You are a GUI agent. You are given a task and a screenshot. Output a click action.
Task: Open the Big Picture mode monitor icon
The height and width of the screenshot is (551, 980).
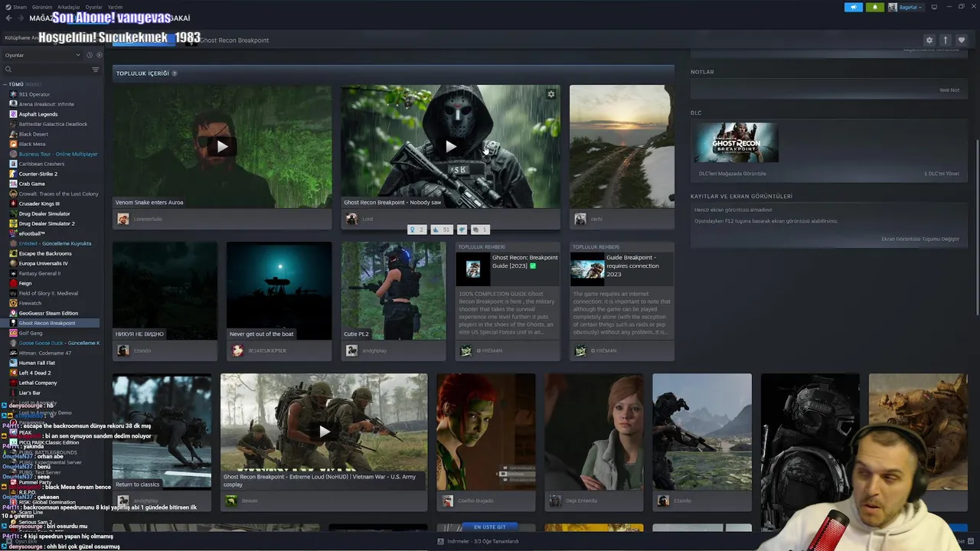point(934,7)
